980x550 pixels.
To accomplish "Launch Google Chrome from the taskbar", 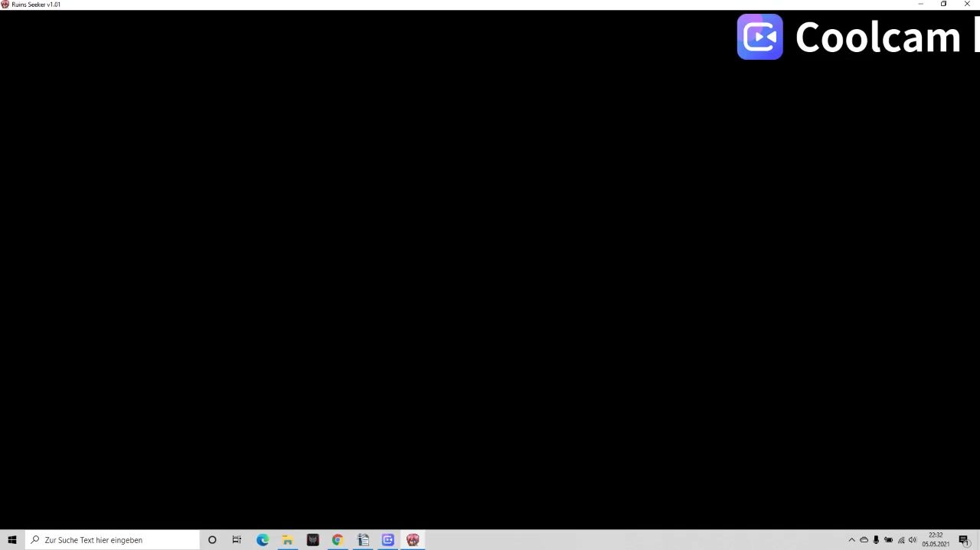I will click(338, 540).
